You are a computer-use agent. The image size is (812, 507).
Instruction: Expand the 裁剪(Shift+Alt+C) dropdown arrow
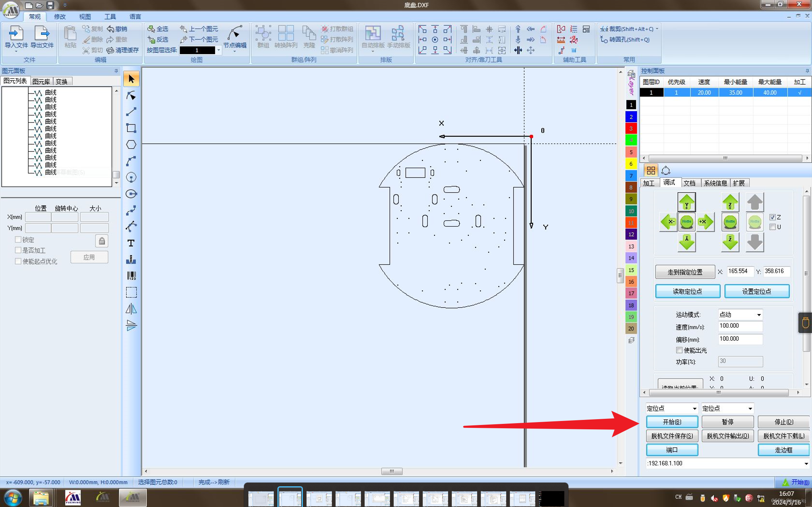click(657, 29)
